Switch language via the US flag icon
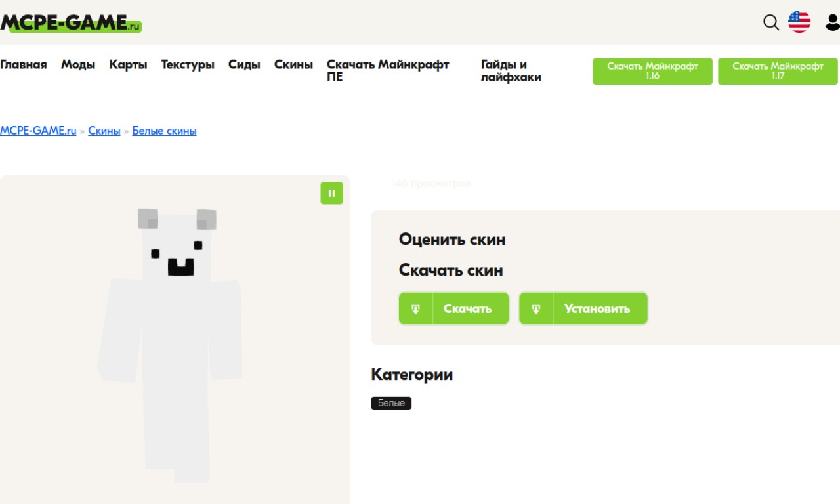840x504 pixels. [799, 22]
